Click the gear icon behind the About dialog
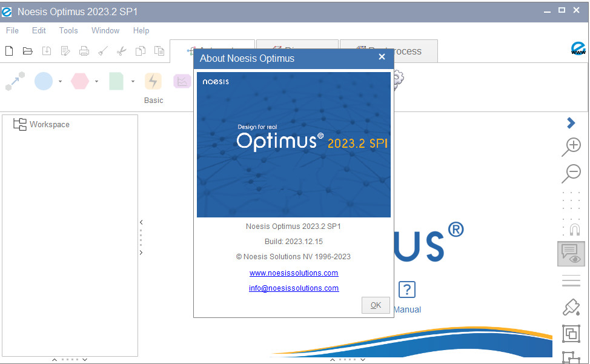Viewport: 590px width, 364px height. tap(399, 80)
